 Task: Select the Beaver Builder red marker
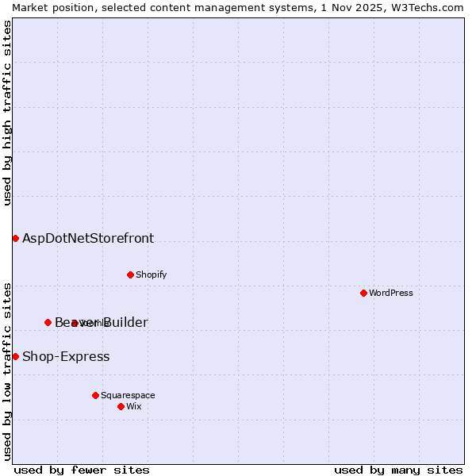48,322
